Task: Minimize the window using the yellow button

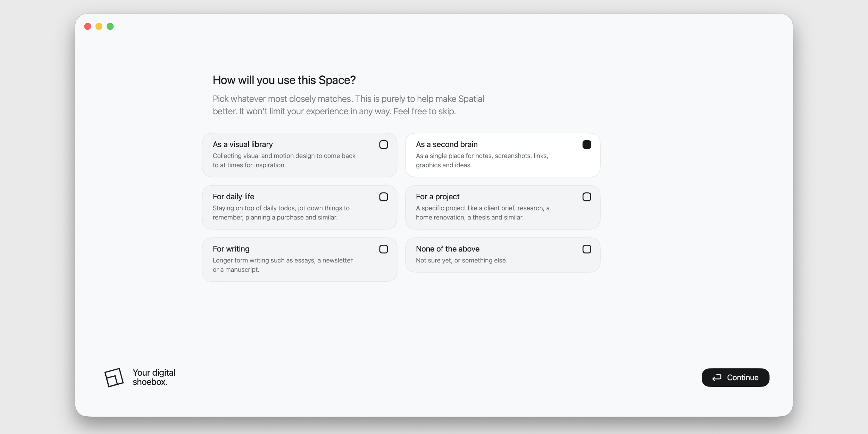Action: click(99, 26)
